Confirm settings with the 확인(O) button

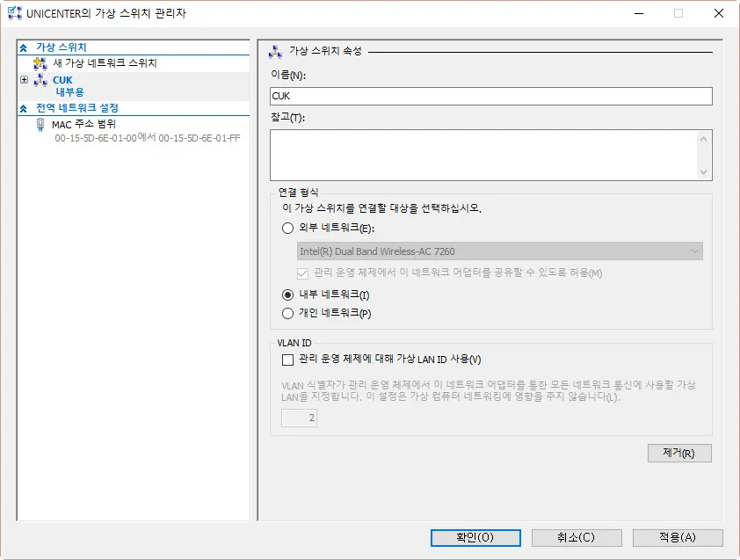tap(475, 537)
